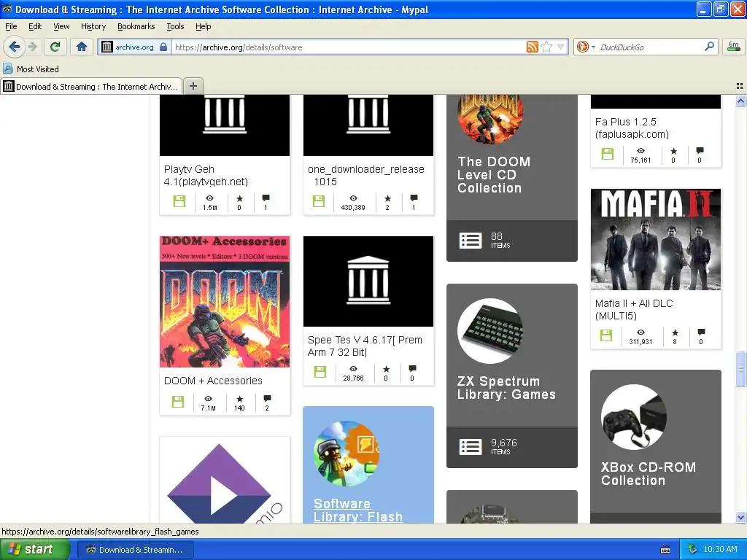Open The DOOM Level CD Collection

[494, 175]
